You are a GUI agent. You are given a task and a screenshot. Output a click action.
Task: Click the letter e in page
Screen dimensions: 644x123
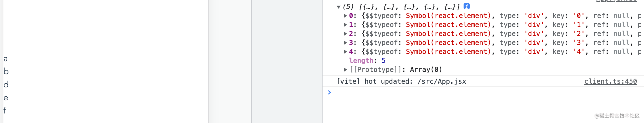[x=6, y=98]
